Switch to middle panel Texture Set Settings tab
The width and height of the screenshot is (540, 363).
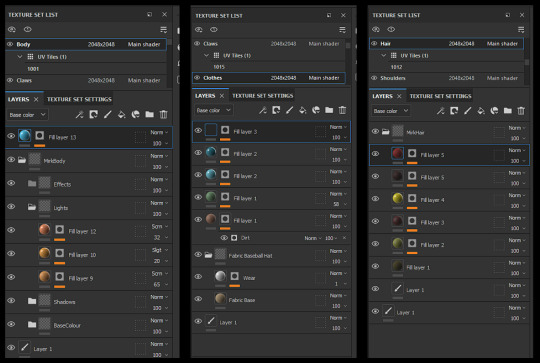coord(262,95)
